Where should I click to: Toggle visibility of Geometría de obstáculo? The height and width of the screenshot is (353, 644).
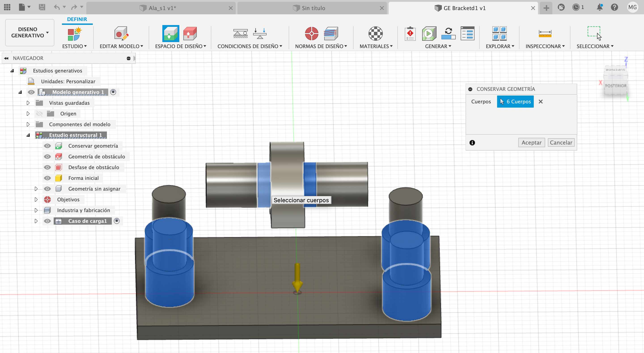(x=47, y=157)
